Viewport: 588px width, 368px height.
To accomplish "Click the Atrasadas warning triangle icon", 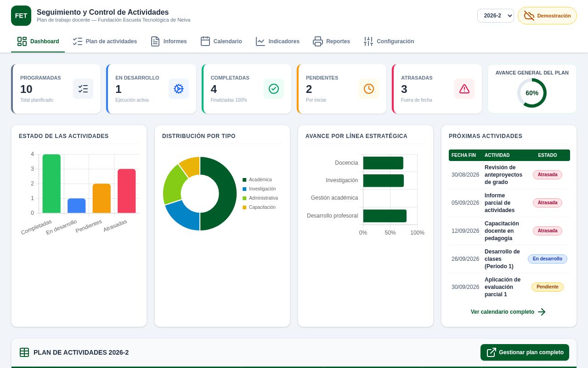I will tap(464, 89).
